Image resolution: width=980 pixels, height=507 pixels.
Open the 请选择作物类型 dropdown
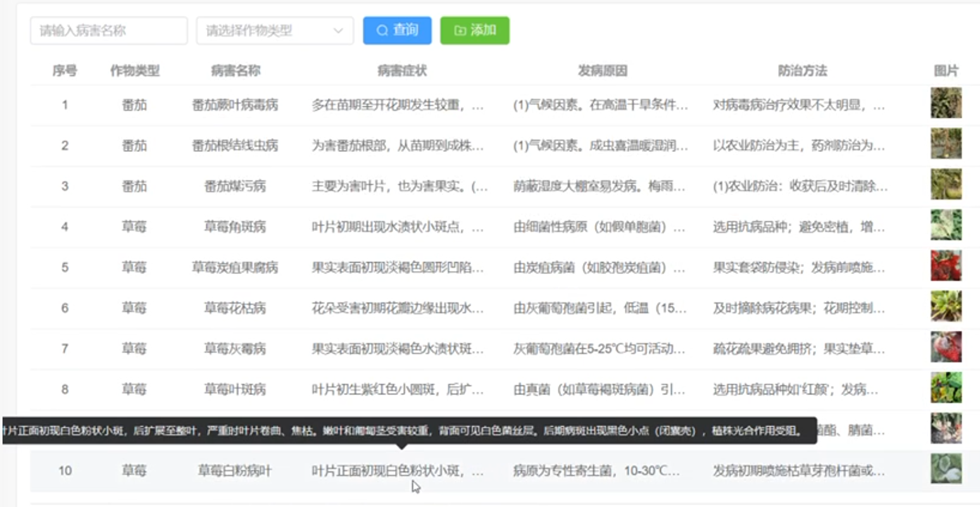[266, 30]
